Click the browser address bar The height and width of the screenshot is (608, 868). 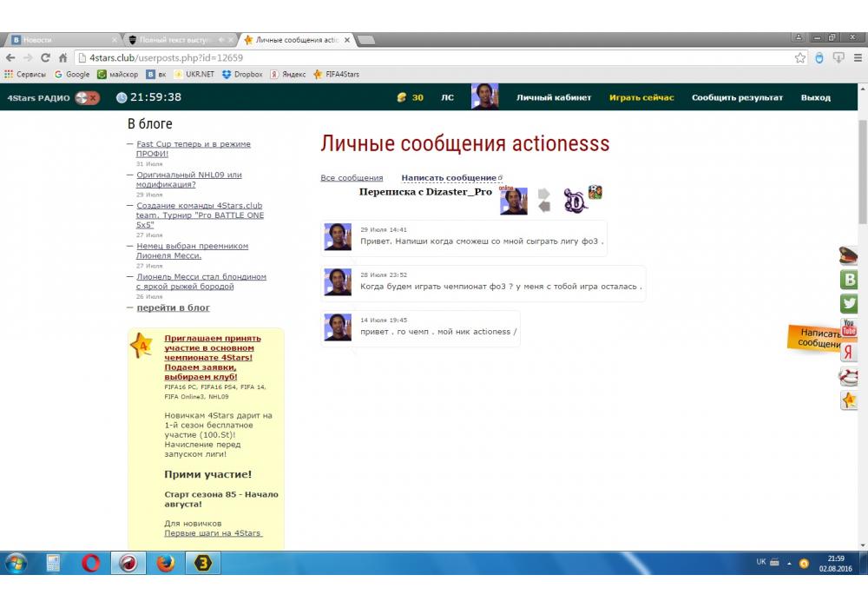click(434, 58)
